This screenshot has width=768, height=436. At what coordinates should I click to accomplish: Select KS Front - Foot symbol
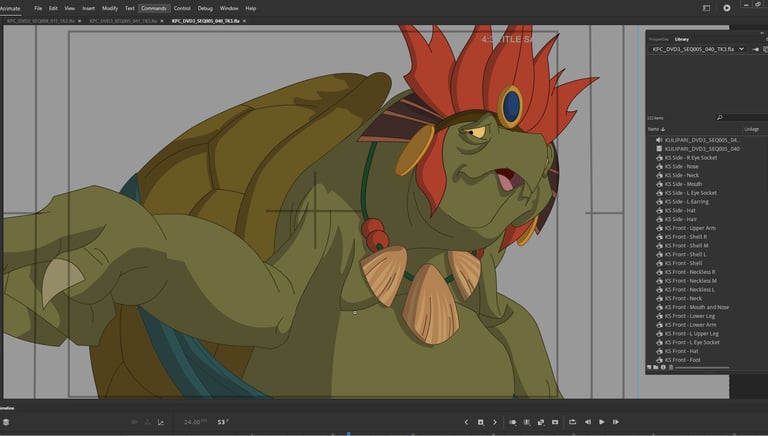point(682,360)
